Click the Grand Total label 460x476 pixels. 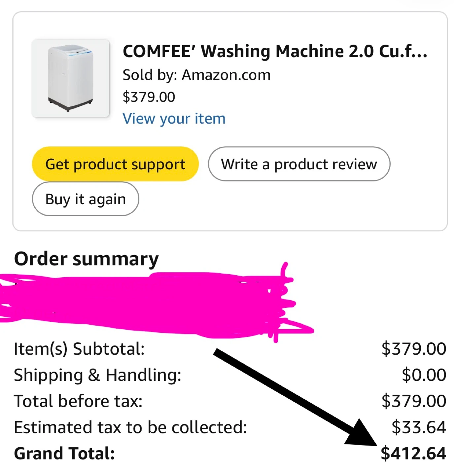pos(64,454)
